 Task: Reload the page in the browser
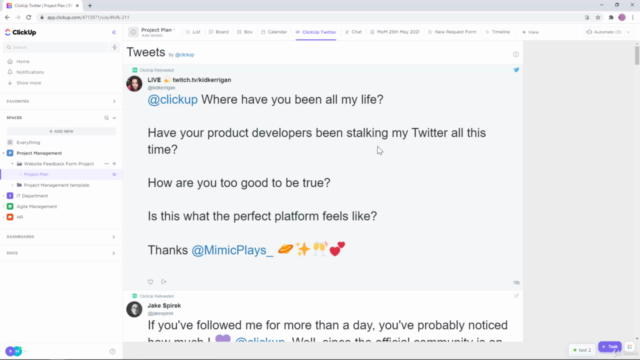click(x=29, y=18)
